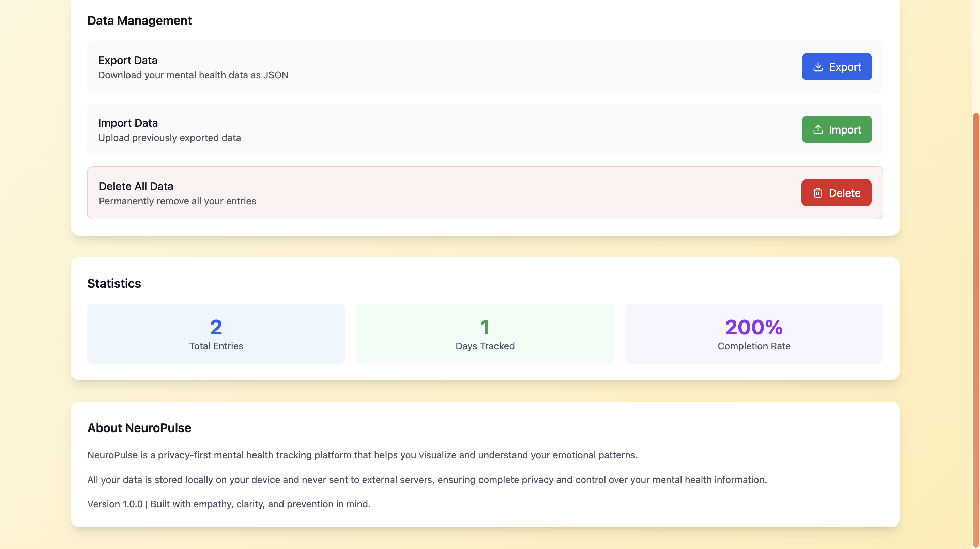The width and height of the screenshot is (980, 549).
Task: Click 'Permanently remove all your entries' text
Action: pyautogui.click(x=177, y=201)
